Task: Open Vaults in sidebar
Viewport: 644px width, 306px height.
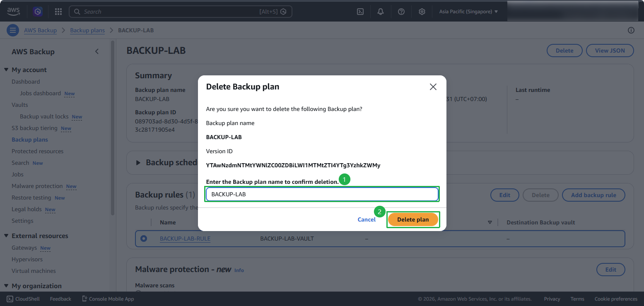Action: (20, 105)
